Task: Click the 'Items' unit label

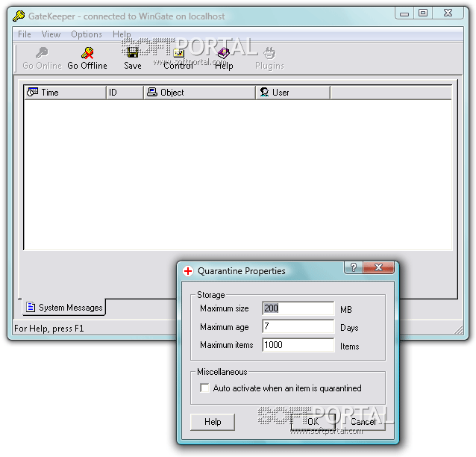Action: pos(350,346)
